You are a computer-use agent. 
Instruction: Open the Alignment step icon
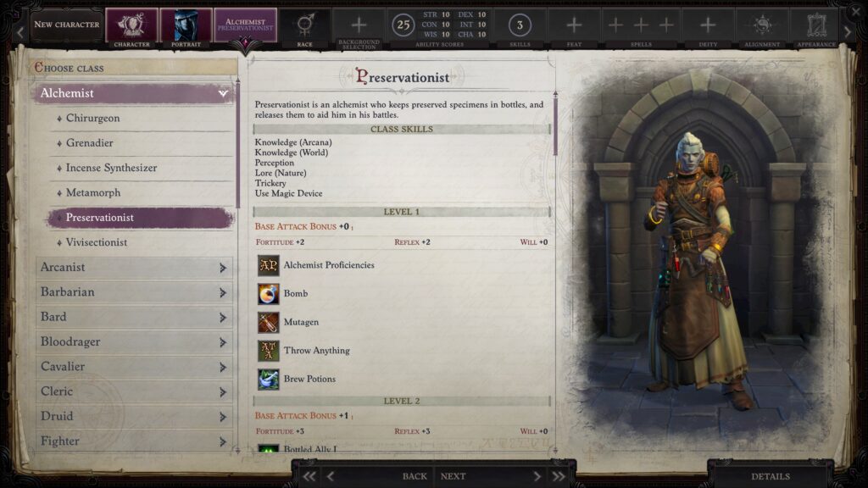[762, 25]
